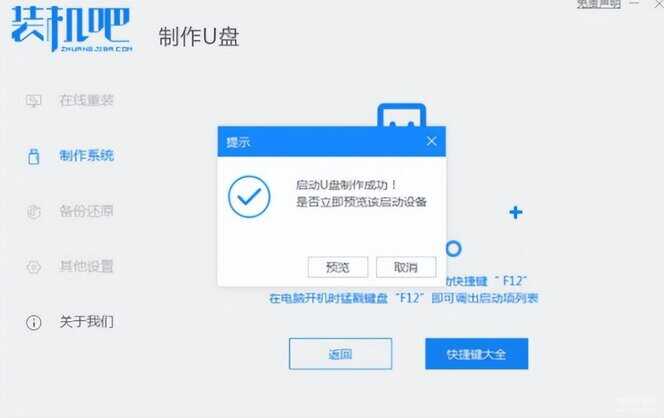Image resolution: width=664 pixels, height=418 pixels.
Task: Close the 提示 dialog with X
Action: pyautogui.click(x=431, y=141)
